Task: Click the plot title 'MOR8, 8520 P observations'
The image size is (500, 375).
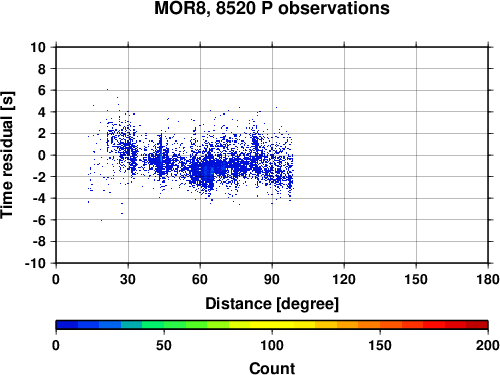Action: click(272, 8)
